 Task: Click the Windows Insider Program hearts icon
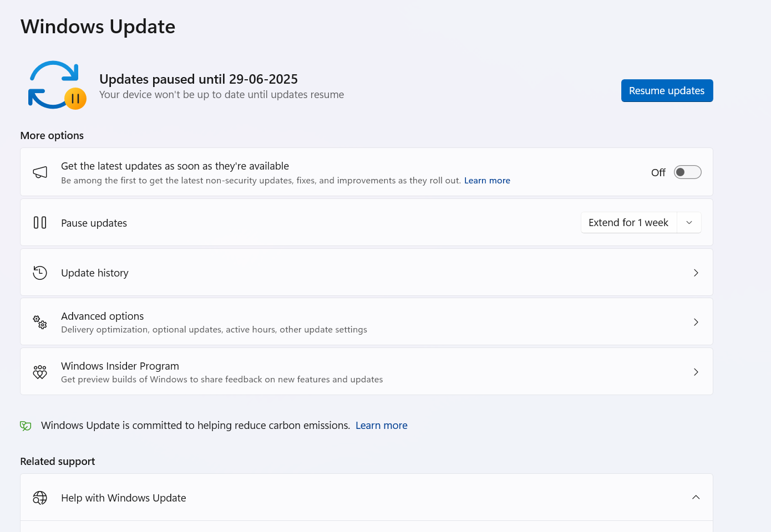point(40,372)
